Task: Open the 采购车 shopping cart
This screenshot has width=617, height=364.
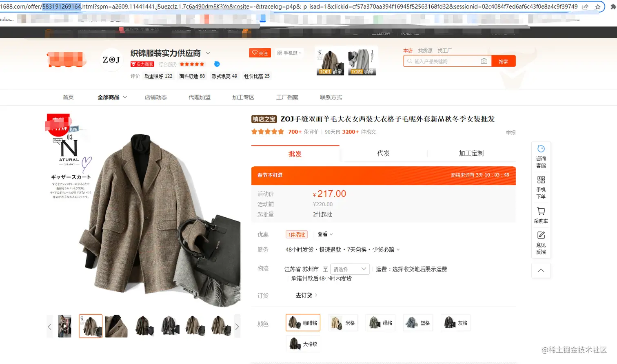Action: [541, 215]
